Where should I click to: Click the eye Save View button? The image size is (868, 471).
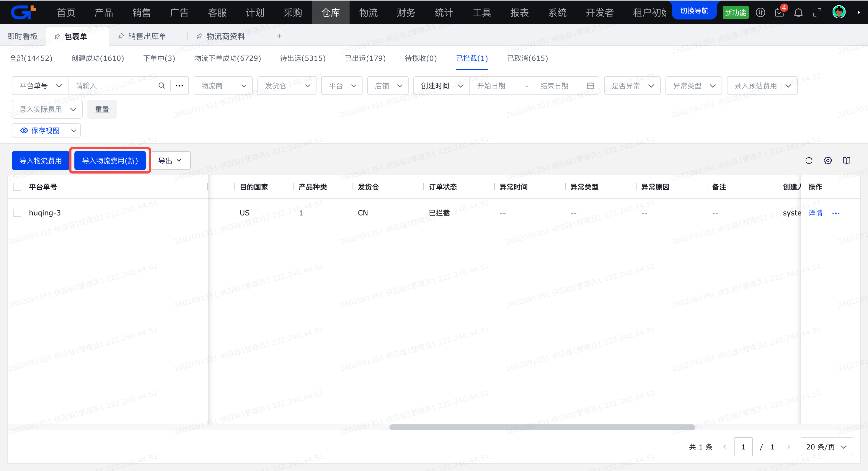40,130
